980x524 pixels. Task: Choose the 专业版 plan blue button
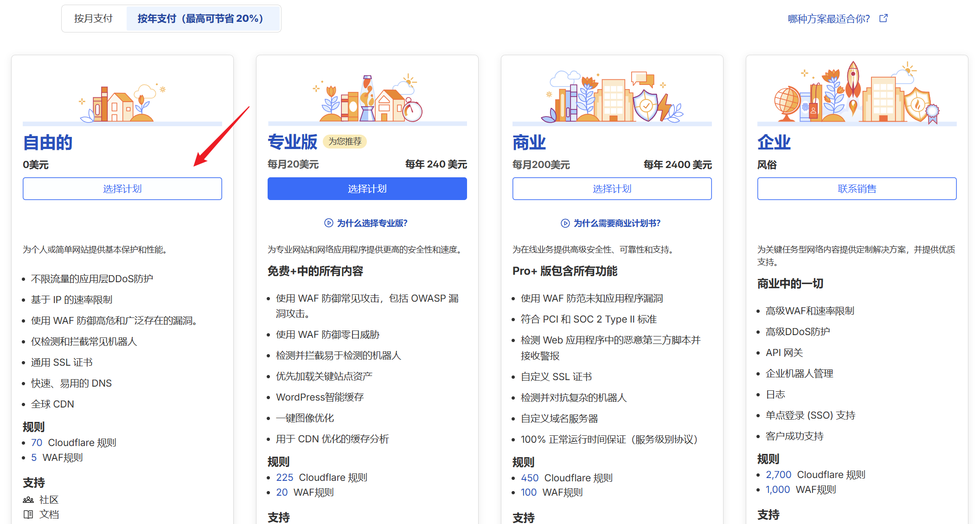pyautogui.click(x=367, y=189)
